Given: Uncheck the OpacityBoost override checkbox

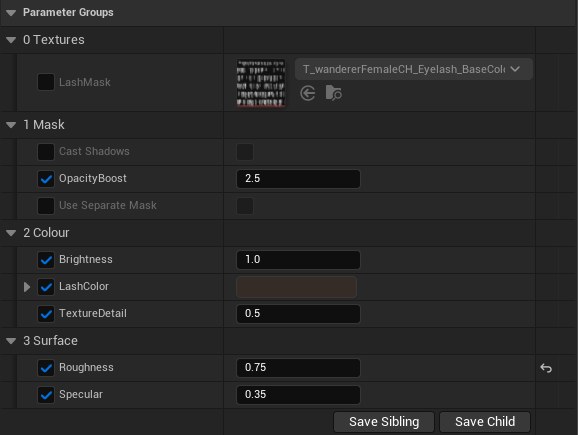Looking at the screenshot, I should click(x=46, y=179).
